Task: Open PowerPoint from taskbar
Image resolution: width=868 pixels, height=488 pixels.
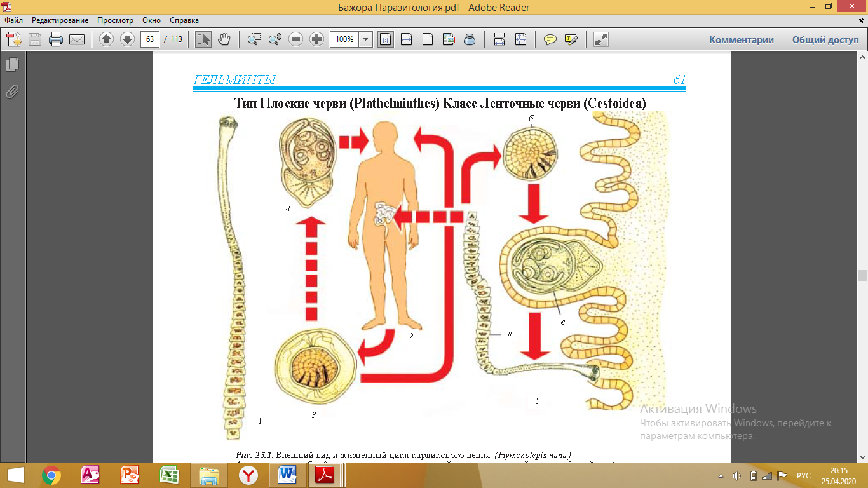Action: coord(130,475)
